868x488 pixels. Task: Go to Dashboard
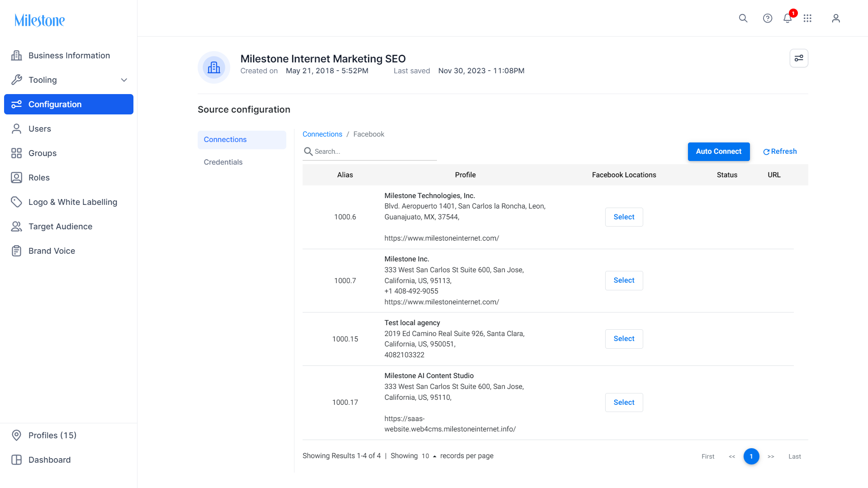pos(69,460)
